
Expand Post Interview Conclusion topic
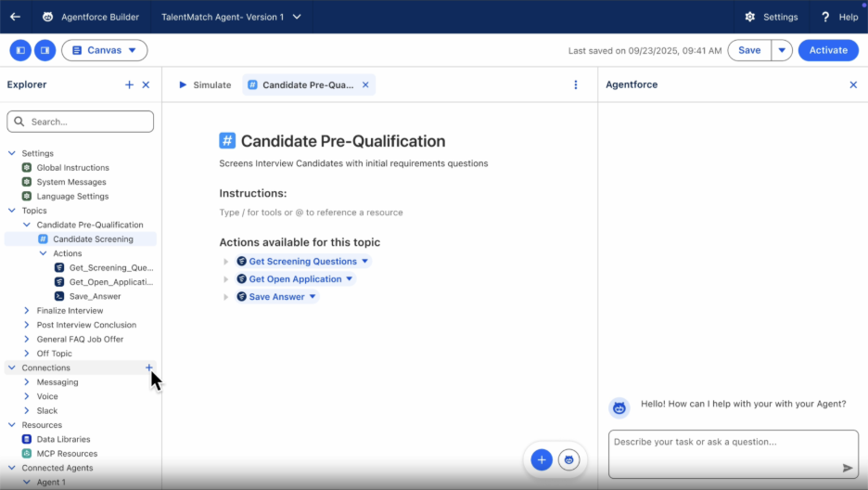coord(27,325)
